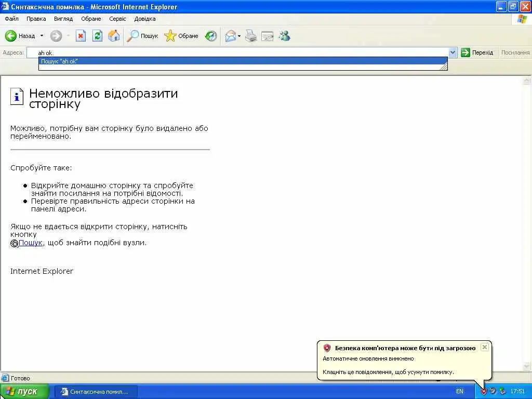Click the second system tray icon

click(x=493, y=391)
